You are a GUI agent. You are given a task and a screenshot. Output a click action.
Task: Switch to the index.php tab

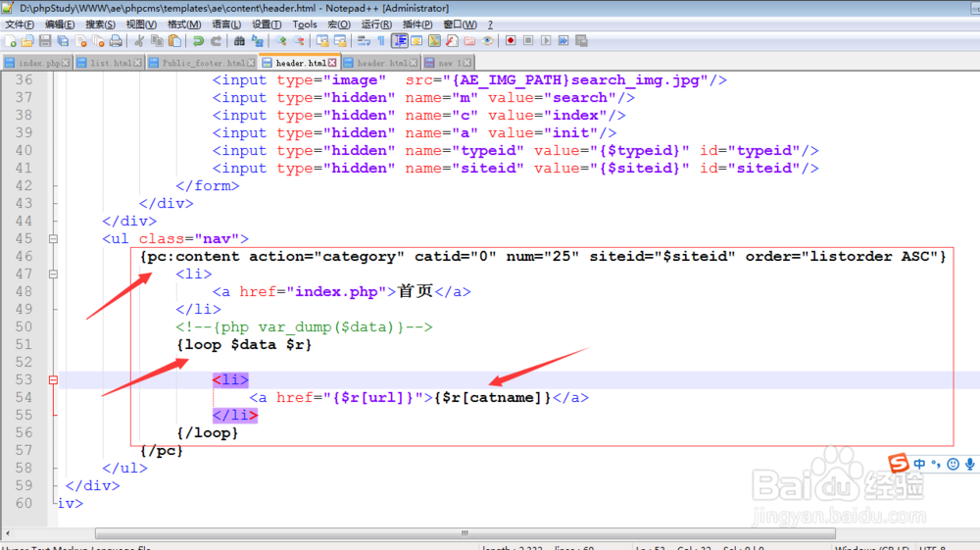coord(39,63)
